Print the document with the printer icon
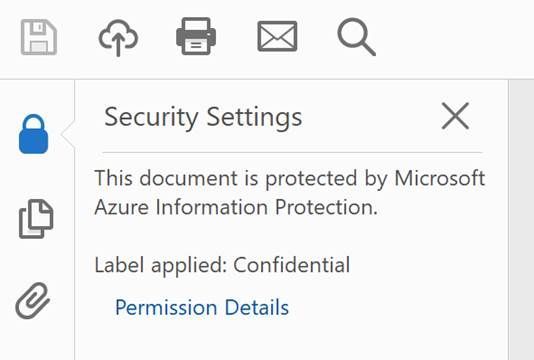The width and height of the screenshot is (534, 360). click(x=196, y=36)
